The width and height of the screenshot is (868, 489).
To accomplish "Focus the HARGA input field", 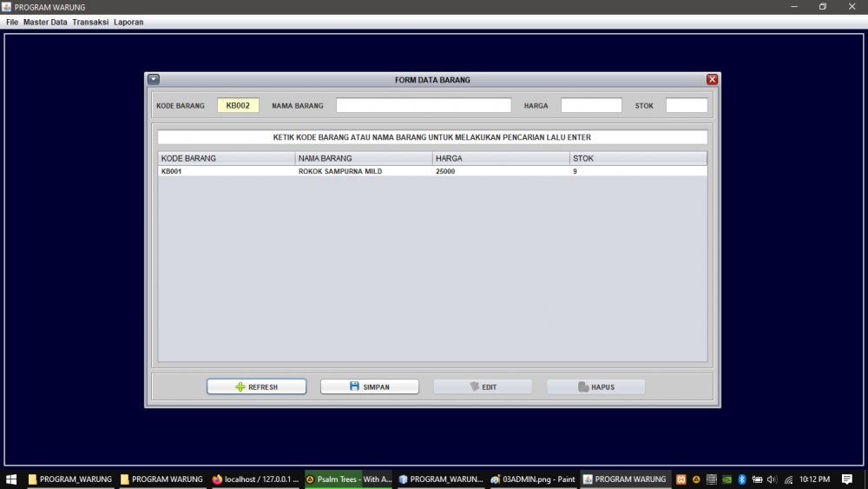I will pos(591,106).
